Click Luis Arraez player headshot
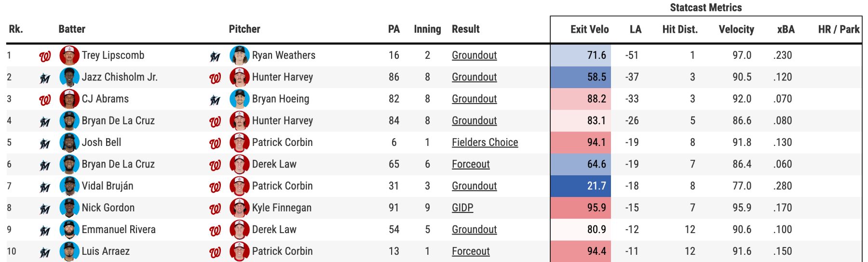 [69, 251]
